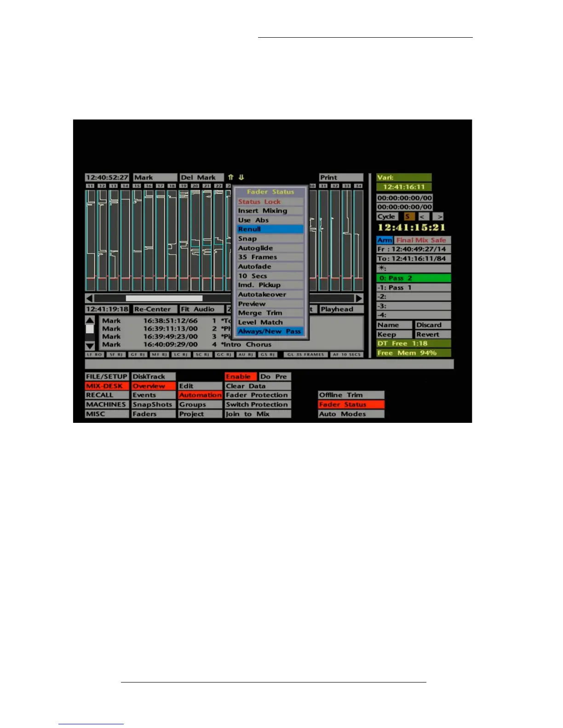Select track number 15 label
The width and height of the screenshot is (563, 728).
[137, 186]
